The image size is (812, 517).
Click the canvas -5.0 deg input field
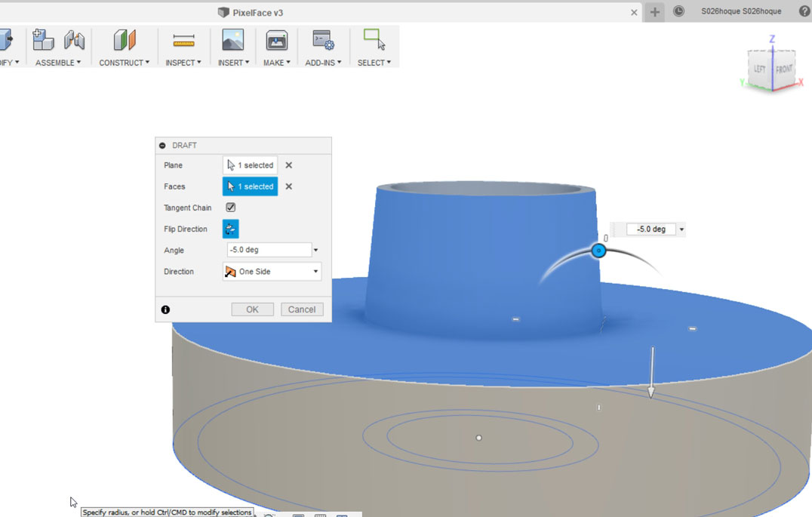[651, 229]
